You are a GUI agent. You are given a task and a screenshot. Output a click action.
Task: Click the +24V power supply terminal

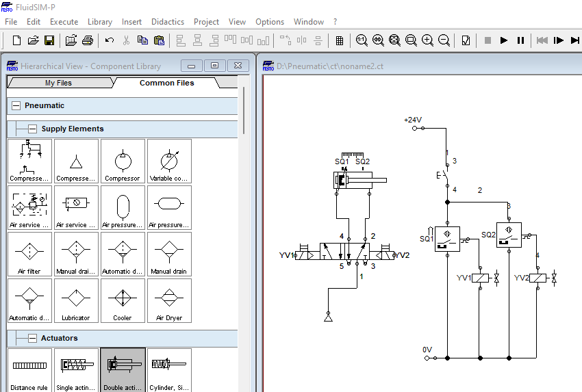[415, 129]
